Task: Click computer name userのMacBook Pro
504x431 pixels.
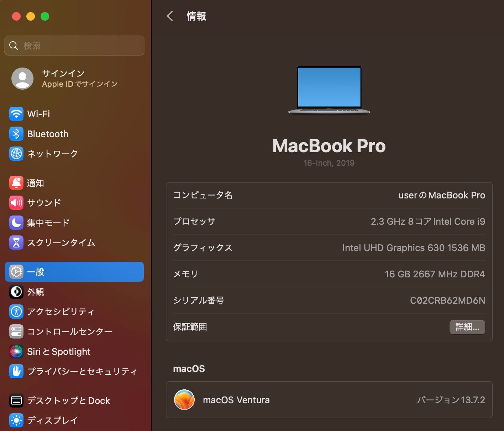Action: [x=442, y=195]
